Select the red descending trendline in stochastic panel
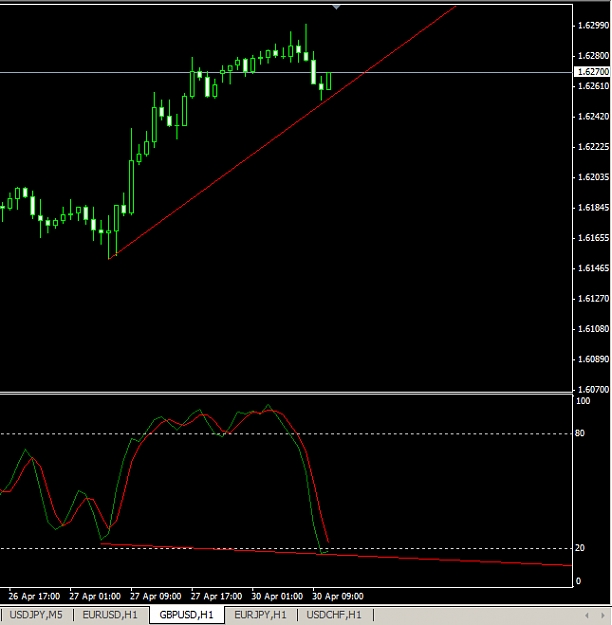Screen dimensions: 612x625 tap(335, 554)
